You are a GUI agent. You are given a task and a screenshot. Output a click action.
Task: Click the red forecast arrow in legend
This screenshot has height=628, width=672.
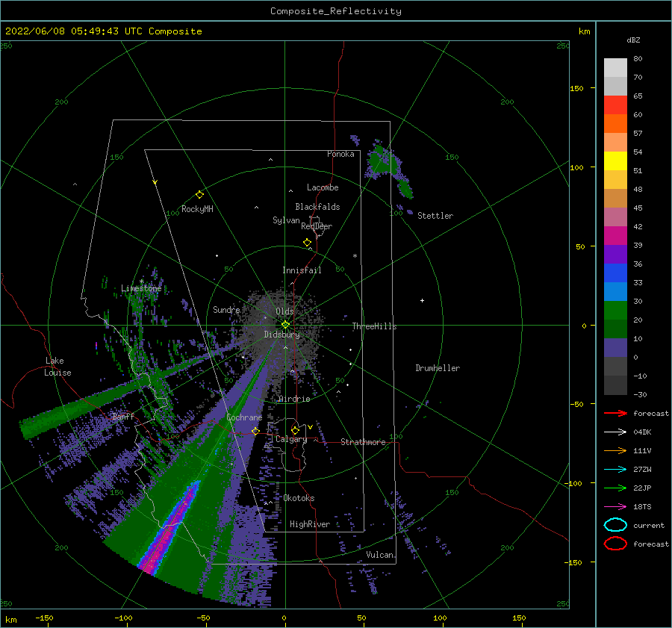615,413
